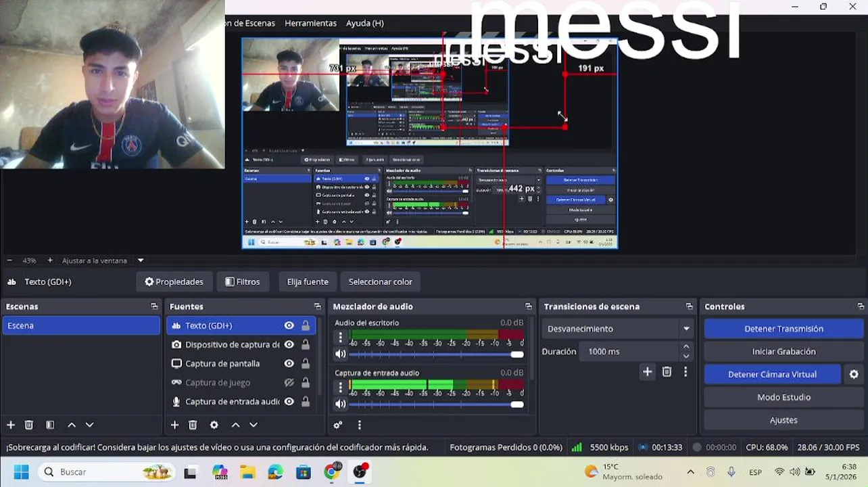Open the Windows Start menu
This screenshot has width=868, height=487.
(21, 471)
